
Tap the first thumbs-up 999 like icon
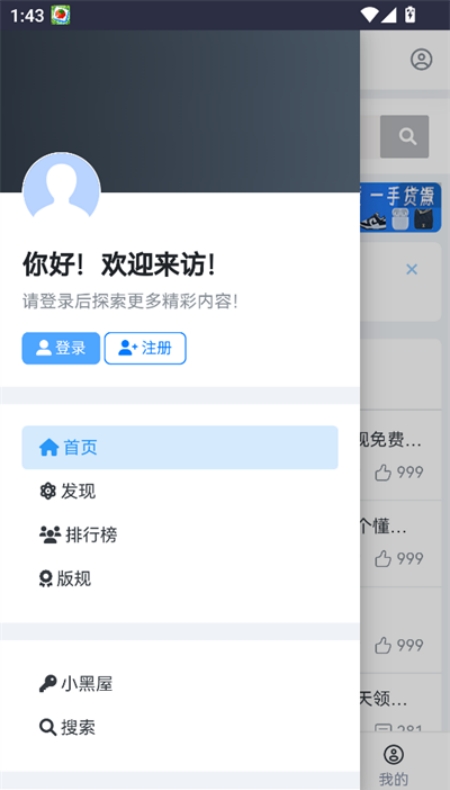point(383,473)
